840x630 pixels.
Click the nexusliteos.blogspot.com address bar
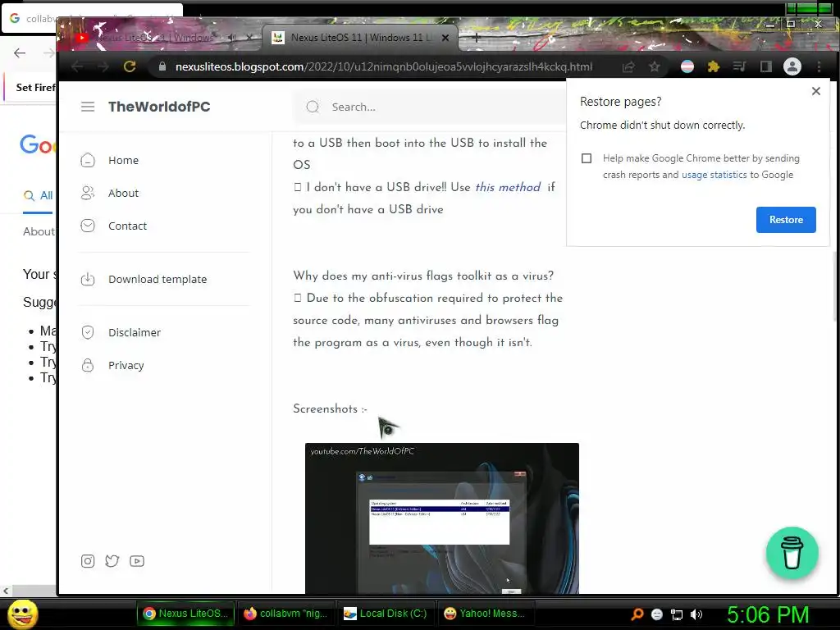tap(384, 66)
